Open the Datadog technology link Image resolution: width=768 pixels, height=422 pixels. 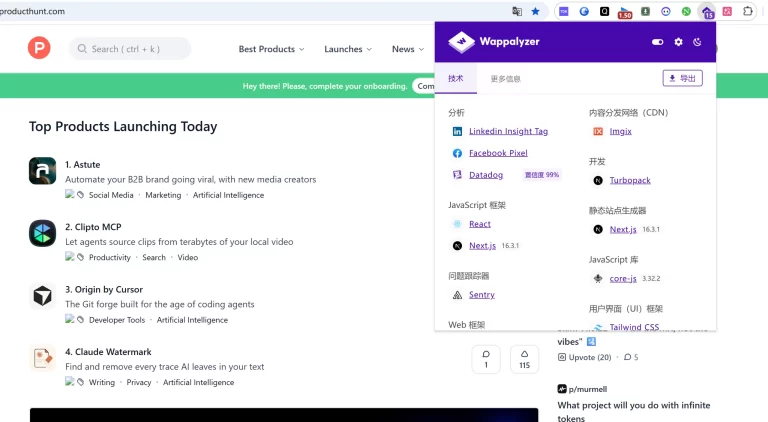(x=486, y=175)
